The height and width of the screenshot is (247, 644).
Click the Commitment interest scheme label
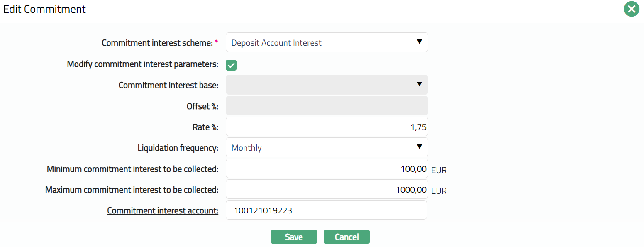pyautogui.click(x=157, y=43)
